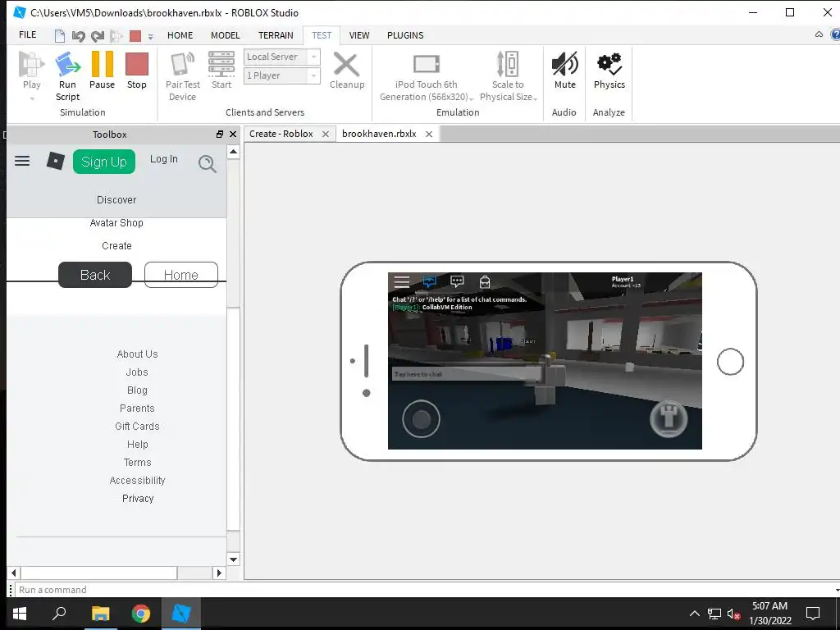Screen dimensions: 840x630
Task: Click Toolbox horizontal scrollbar right arrow
Action: [218, 573]
